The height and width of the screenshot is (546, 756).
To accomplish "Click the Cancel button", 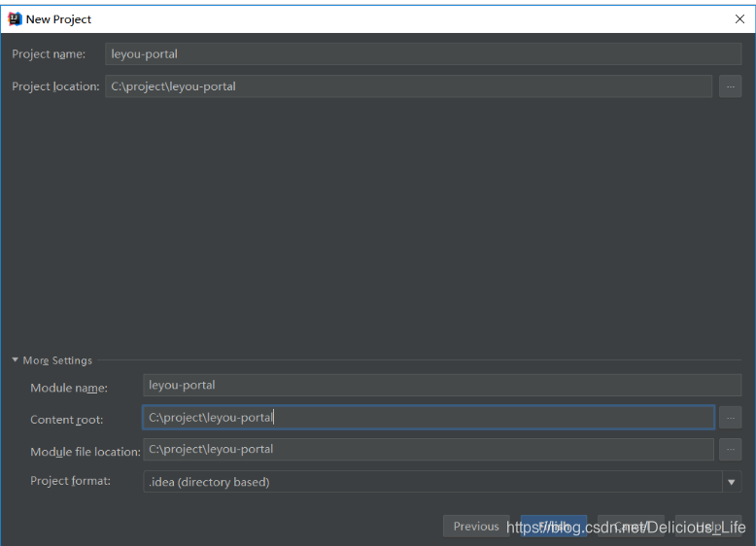I will tap(631, 527).
